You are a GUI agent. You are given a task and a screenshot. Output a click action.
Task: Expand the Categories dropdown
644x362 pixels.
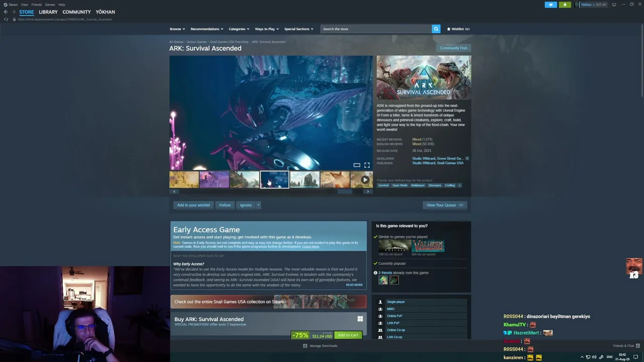coord(239,29)
